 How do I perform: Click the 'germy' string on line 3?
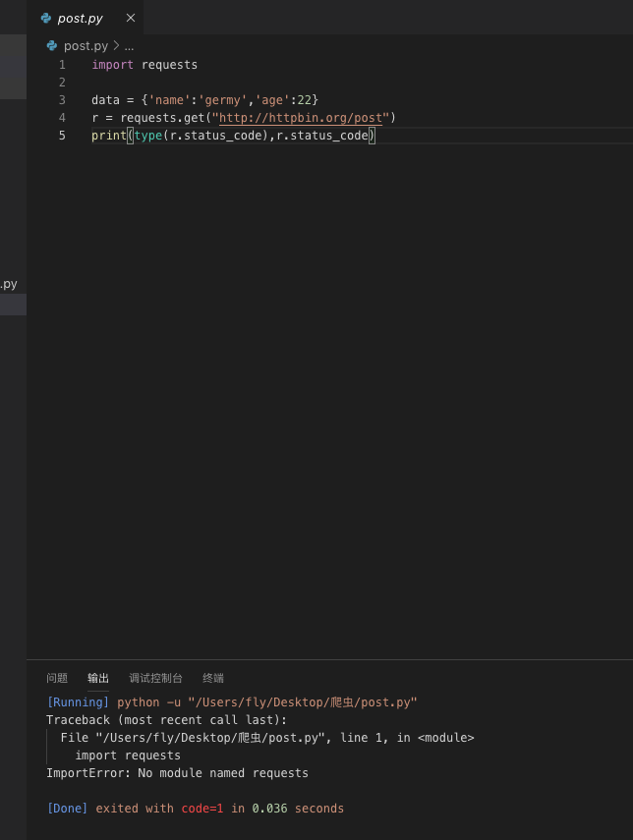click(222, 100)
